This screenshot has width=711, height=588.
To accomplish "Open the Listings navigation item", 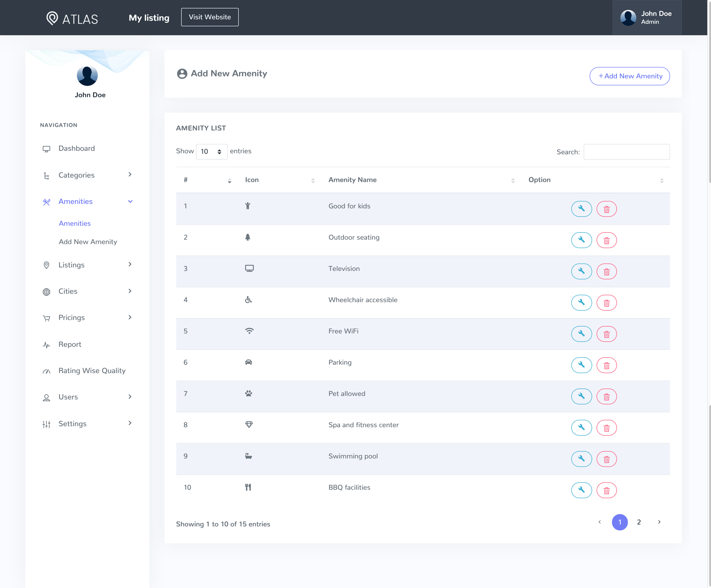I will click(x=71, y=265).
